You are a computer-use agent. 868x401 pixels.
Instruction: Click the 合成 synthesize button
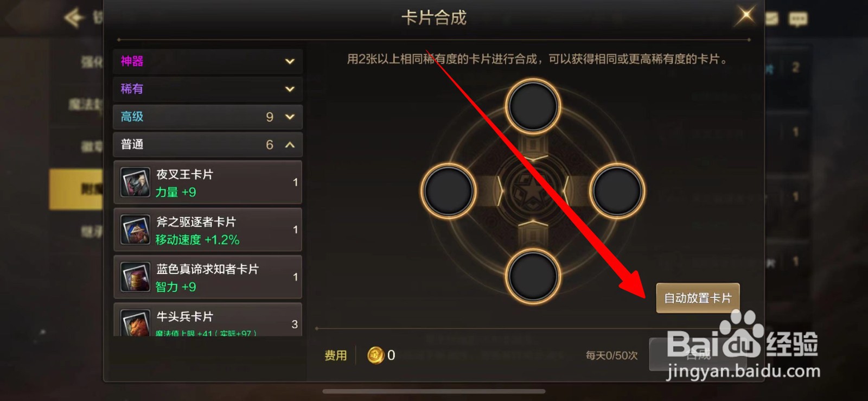click(x=698, y=355)
